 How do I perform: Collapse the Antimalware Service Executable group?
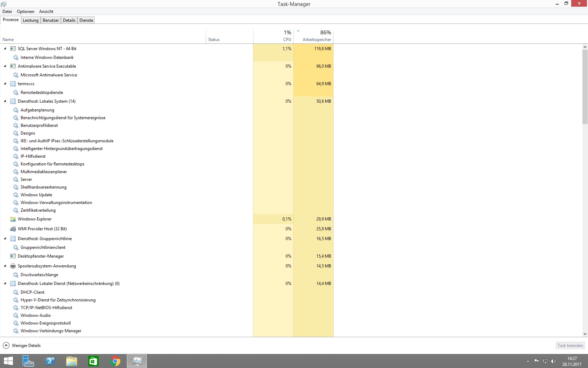[x=5, y=66]
